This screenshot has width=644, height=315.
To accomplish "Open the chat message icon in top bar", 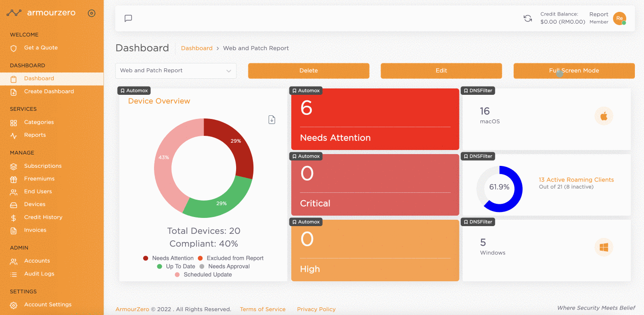I will [129, 18].
